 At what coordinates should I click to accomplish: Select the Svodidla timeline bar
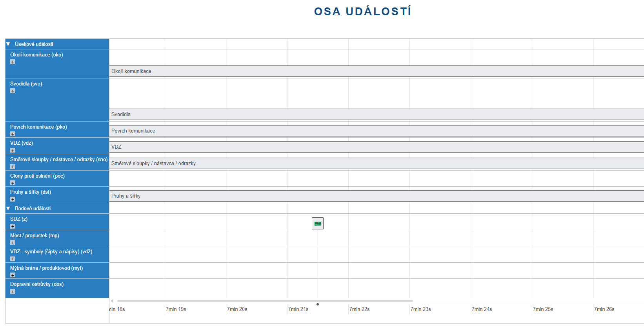point(377,114)
